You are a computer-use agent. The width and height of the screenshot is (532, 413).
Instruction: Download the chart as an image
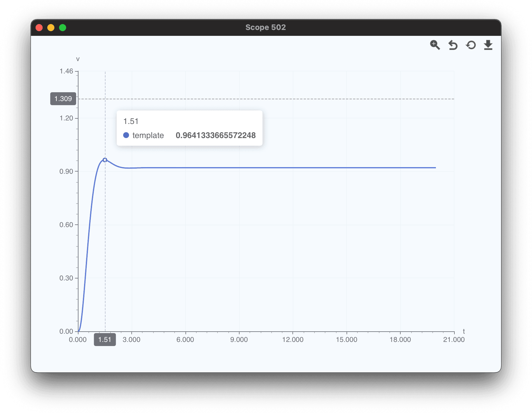[488, 45]
